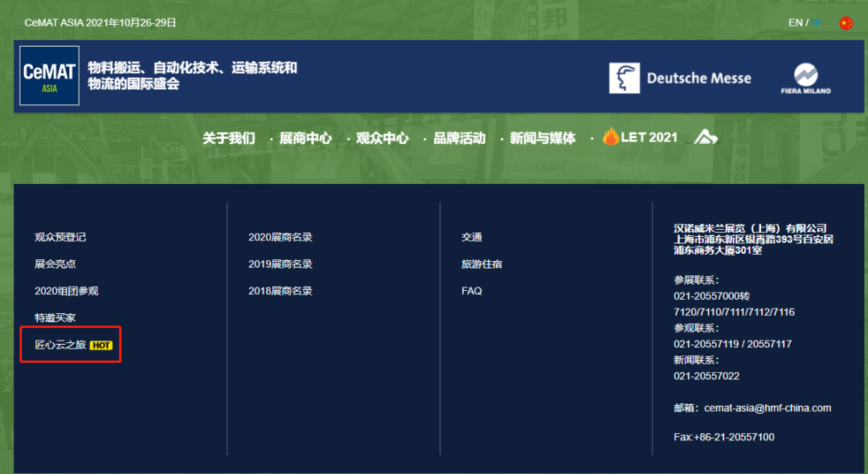Open the FAQ link
868x474 pixels.
472,291
